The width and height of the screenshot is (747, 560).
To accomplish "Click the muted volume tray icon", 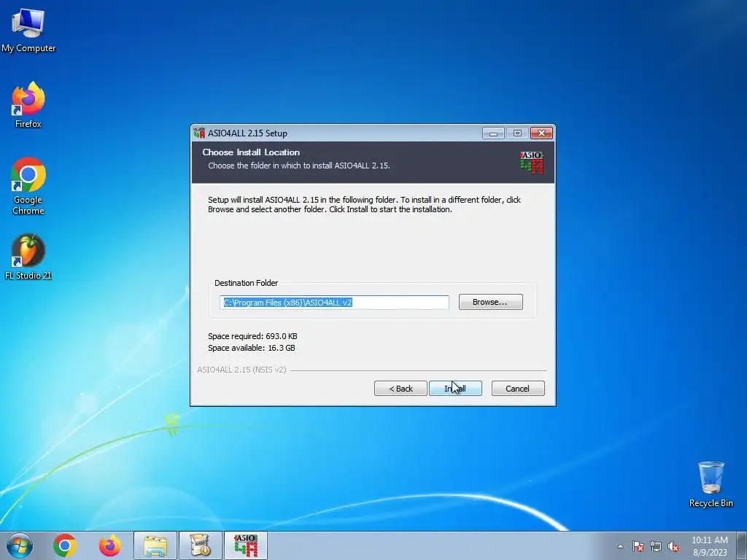I will pyautogui.click(x=673, y=546).
